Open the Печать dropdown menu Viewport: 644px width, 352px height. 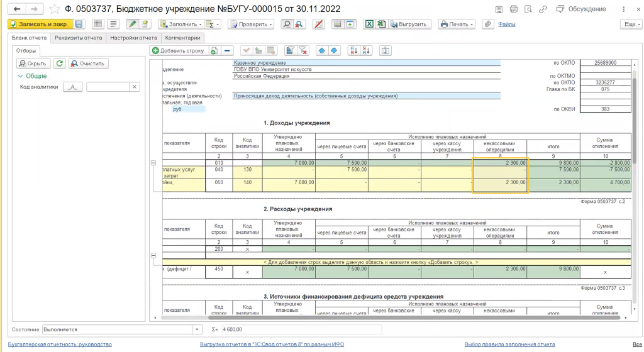point(457,24)
